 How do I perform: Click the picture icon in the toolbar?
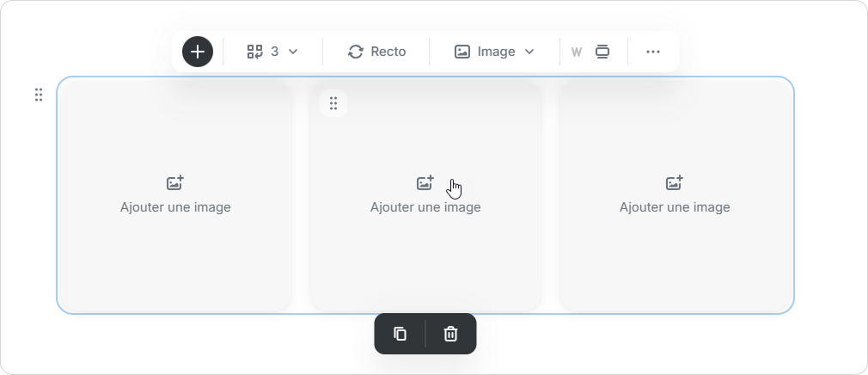click(462, 52)
